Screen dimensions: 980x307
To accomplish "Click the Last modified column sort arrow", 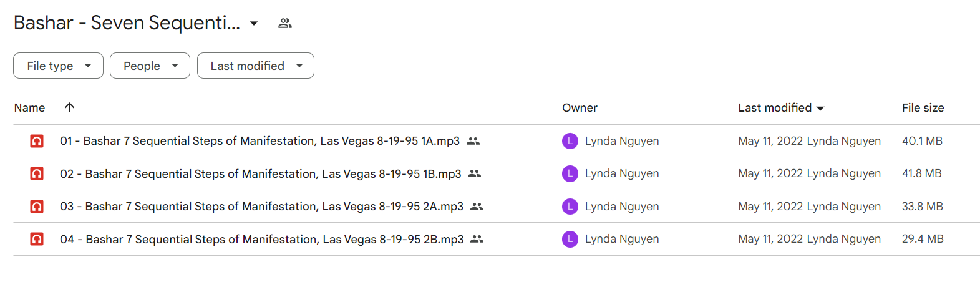I will (x=820, y=109).
